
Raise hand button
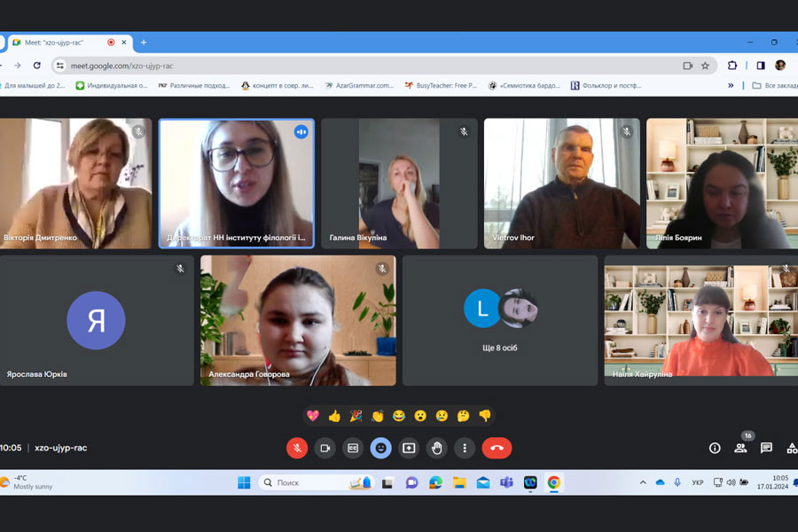tap(436, 448)
